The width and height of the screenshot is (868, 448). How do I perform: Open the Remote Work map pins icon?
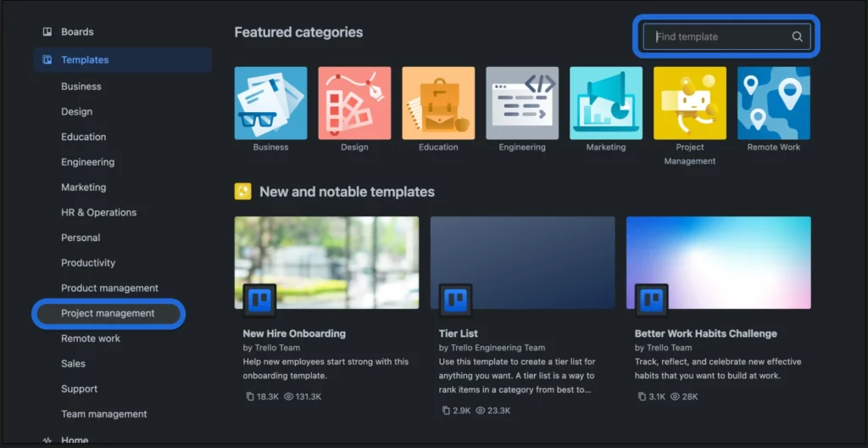pyautogui.click(x=774, y=104)
